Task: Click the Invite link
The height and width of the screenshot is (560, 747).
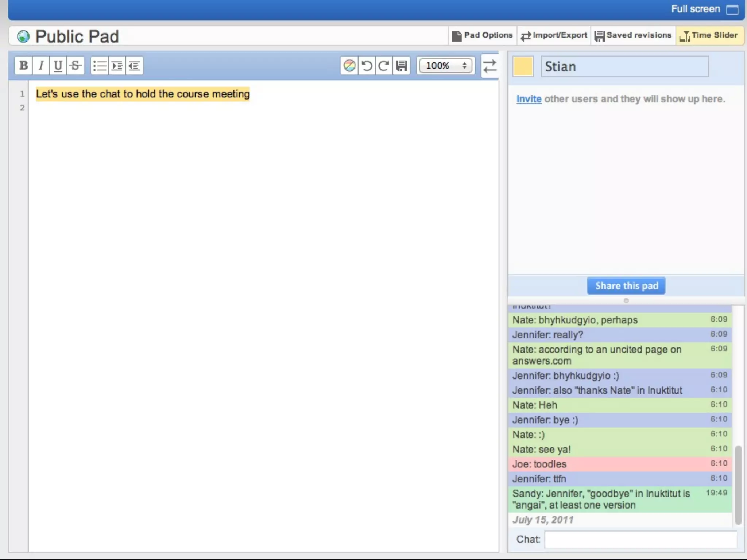Action: click(x=529, y=99)
